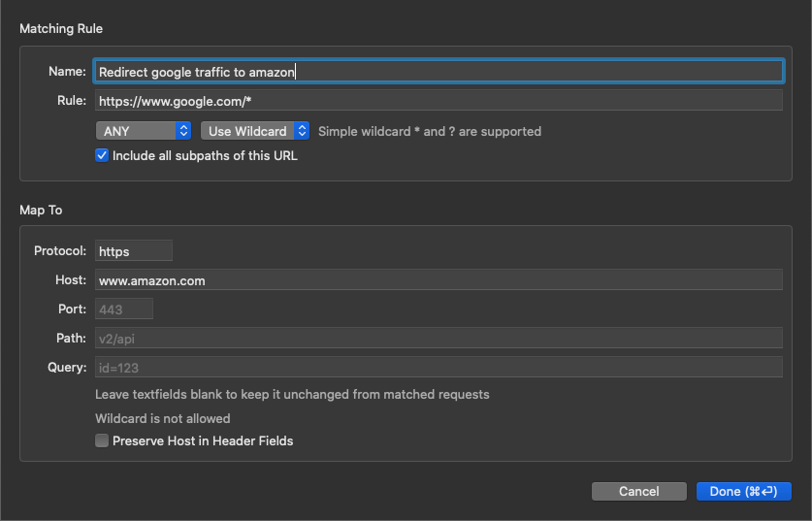
Task: Click the Query field with placeholder id=123
Action: pos(438,367)
